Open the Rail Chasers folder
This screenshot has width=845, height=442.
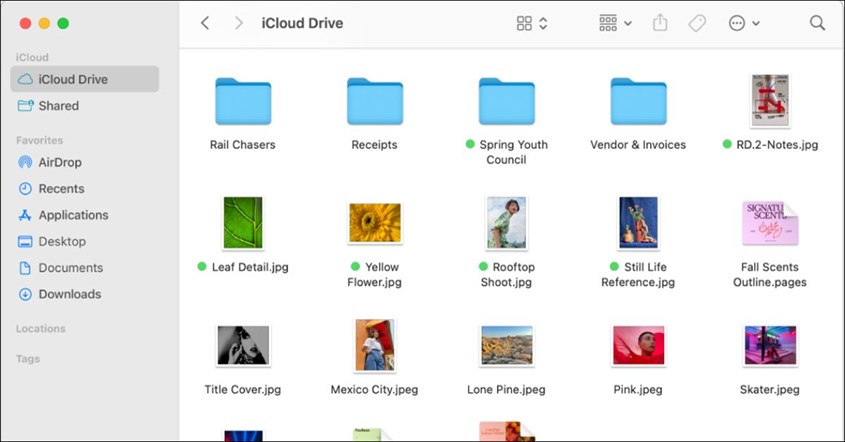(242, 101)
